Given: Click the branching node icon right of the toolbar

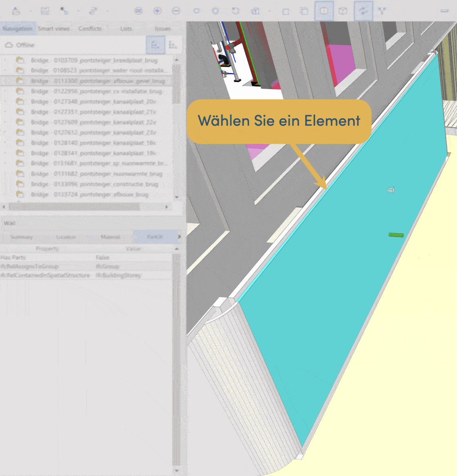Looking at the screenshot, I should tap(382, 11).
